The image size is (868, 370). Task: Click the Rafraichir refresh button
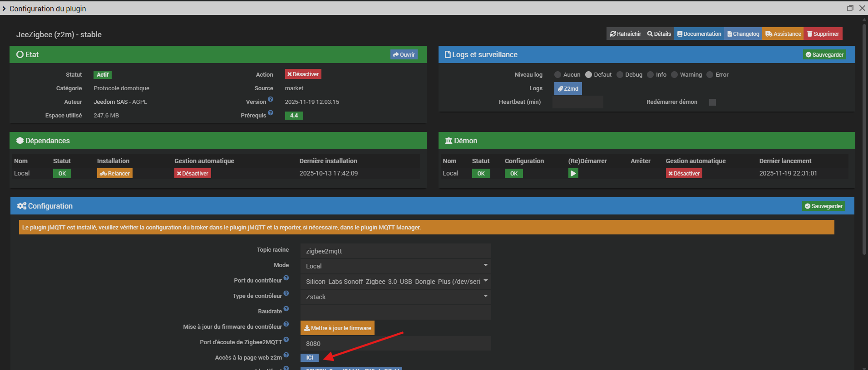tap(626, 34)
